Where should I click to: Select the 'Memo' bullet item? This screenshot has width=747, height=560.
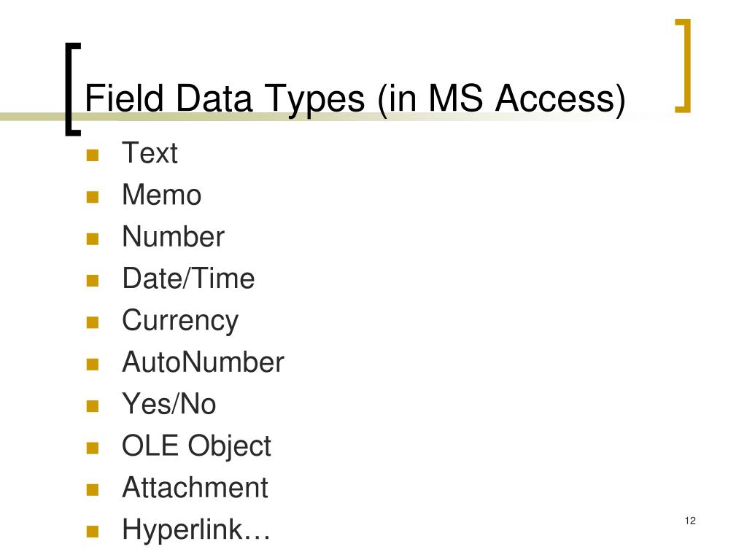coord(161,195)
